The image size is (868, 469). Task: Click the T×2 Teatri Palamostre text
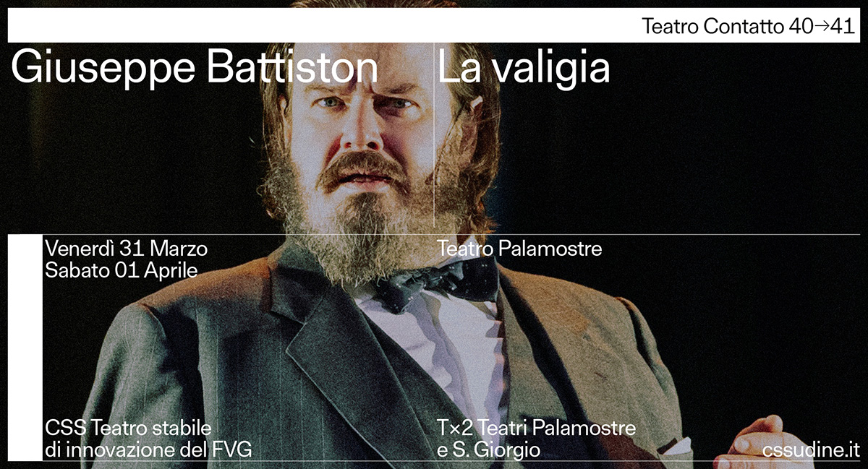537,428
